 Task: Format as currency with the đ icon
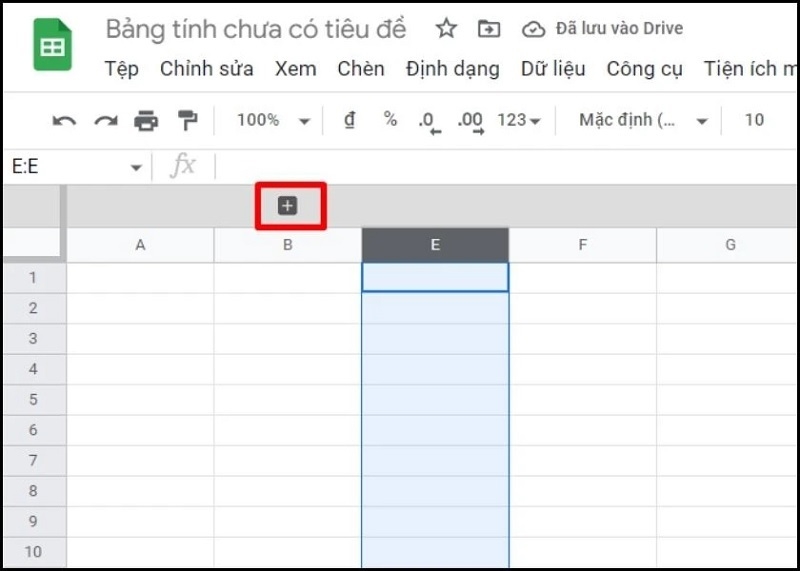[349, 120]
